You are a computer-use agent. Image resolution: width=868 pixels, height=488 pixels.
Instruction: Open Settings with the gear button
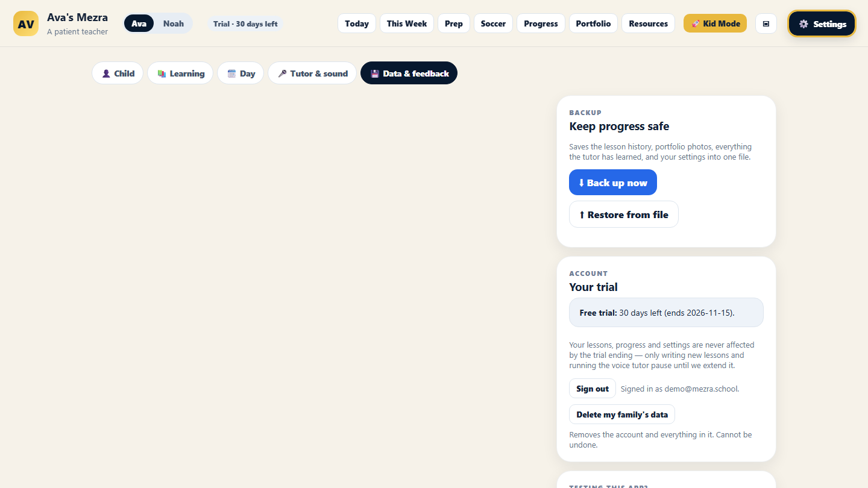[822, 23]
